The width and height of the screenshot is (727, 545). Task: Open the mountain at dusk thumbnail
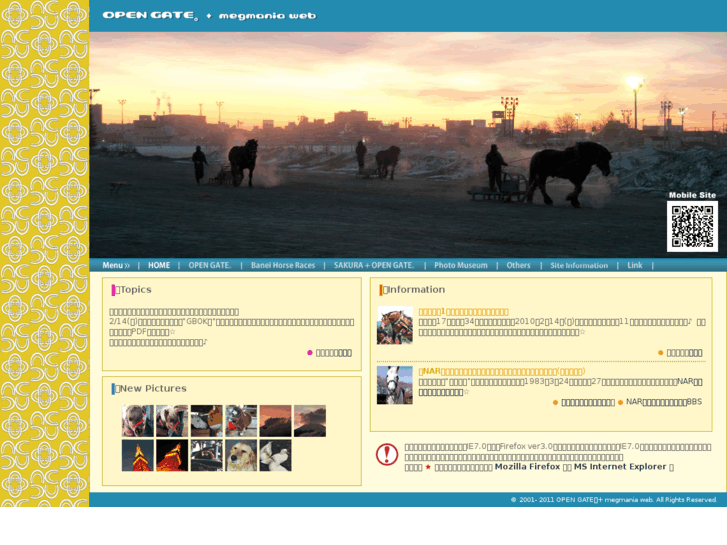click(310, 421)
